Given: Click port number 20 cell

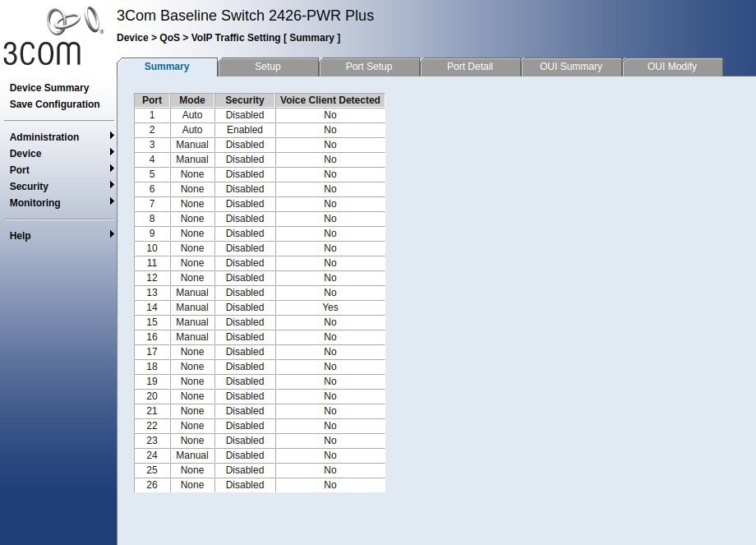Looking at the screenshot, I should (152, 396).
